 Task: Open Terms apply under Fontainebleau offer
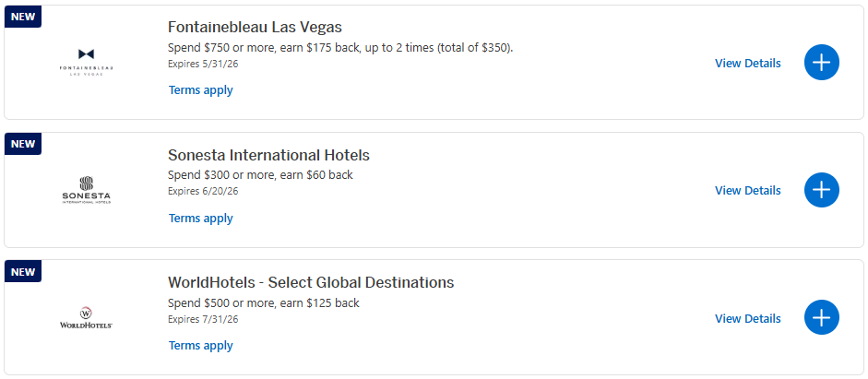tap(200, 90)
